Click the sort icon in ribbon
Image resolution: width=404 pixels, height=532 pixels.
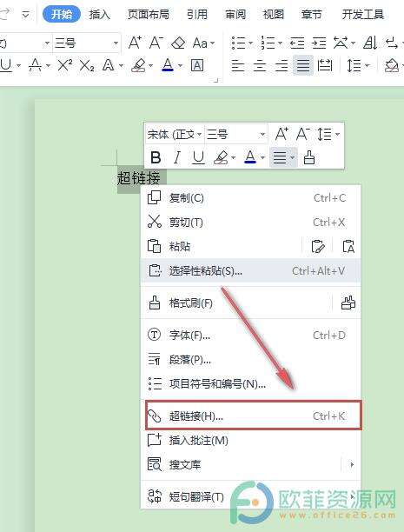point(370,43)
